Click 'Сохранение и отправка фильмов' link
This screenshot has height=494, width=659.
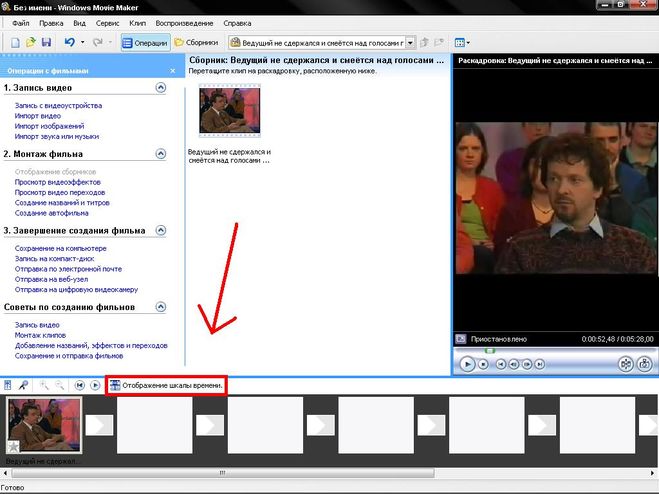tap(69, 356)
